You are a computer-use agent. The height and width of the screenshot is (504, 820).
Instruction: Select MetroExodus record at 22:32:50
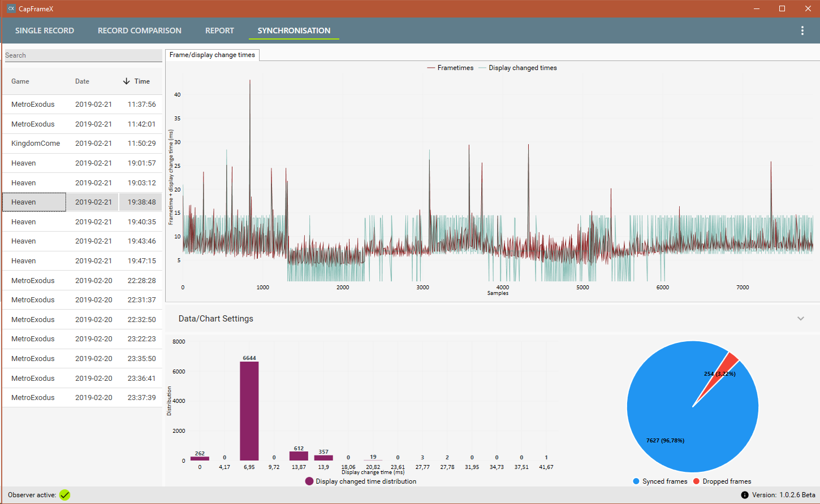tap(83, 319)
